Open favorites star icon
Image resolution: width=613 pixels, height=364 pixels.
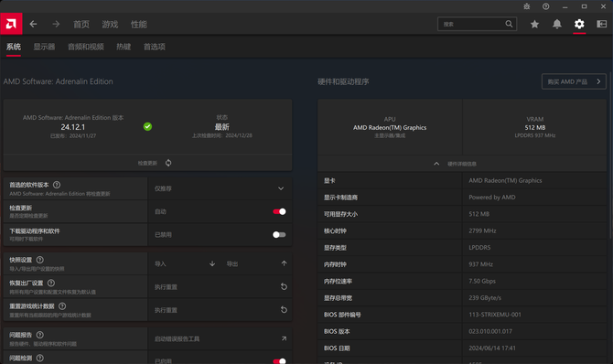[x=534, y=25]
